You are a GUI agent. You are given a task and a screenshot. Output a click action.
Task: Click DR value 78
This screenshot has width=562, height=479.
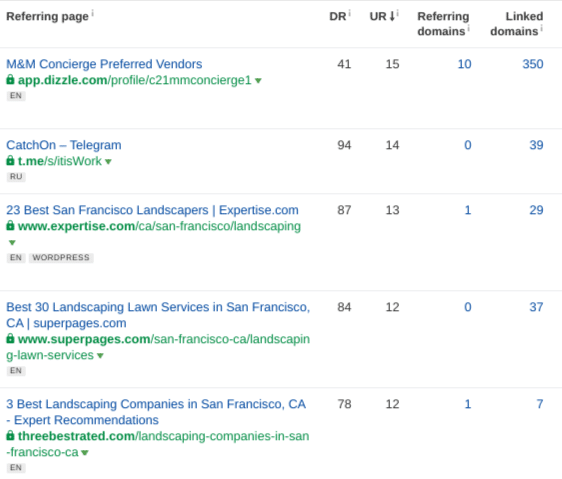[x=344, y=404]
